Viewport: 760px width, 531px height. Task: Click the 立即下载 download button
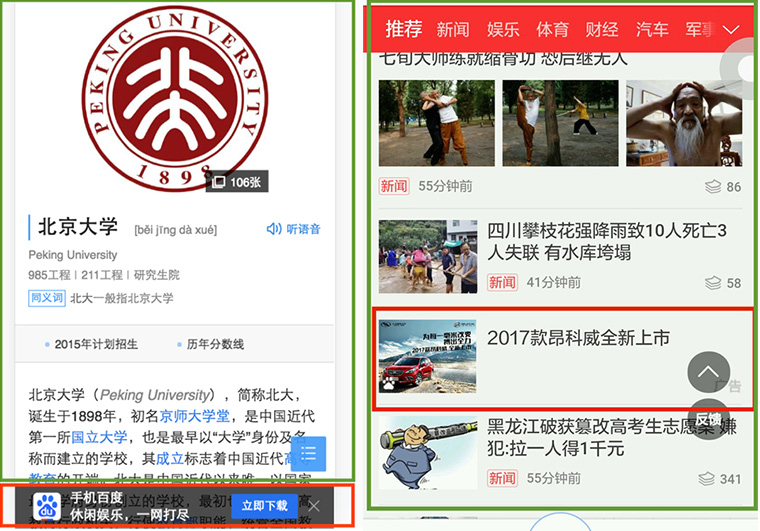[264, 506]
